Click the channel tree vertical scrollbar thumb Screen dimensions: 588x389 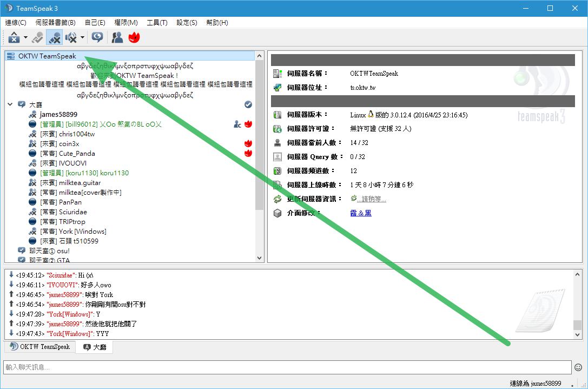click(259, 135)
